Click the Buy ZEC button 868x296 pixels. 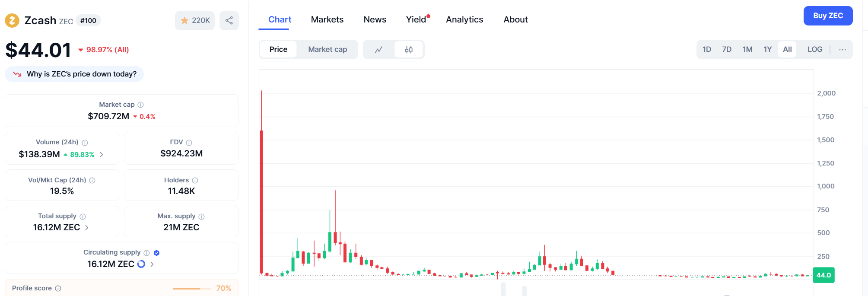coord(828,16)
